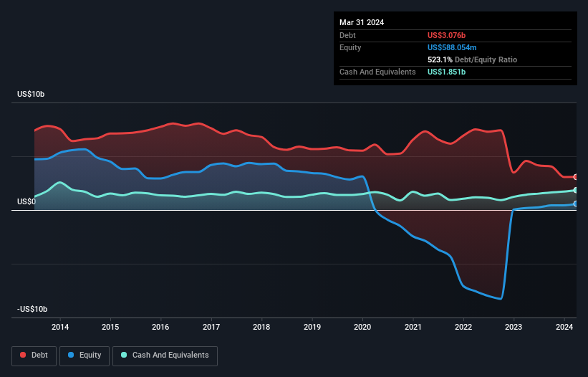This screenshot has height=377, width=588.
Task: Click the Mar 31 2024 tooltip date
Action: [x=362, y=22]
